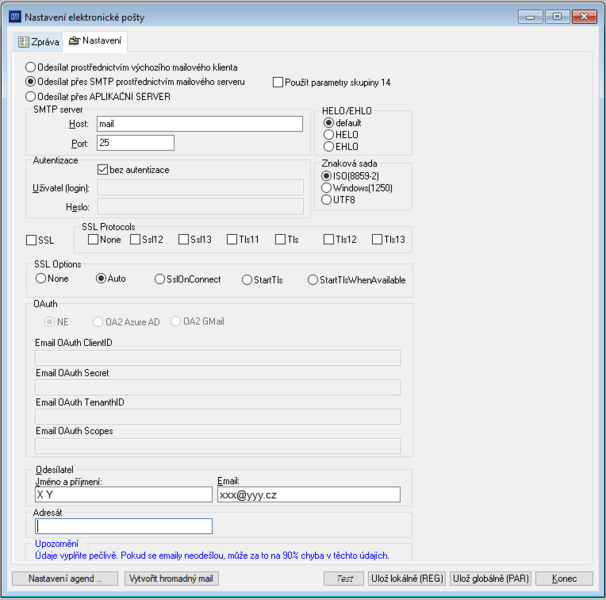
Task: Open the Zpráva tab
Action: pos(39,41)
